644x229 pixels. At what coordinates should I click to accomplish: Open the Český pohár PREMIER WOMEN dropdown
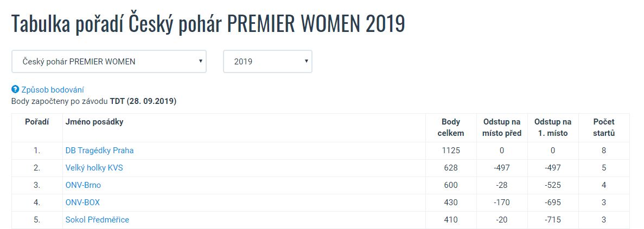(x=109, y=62)
